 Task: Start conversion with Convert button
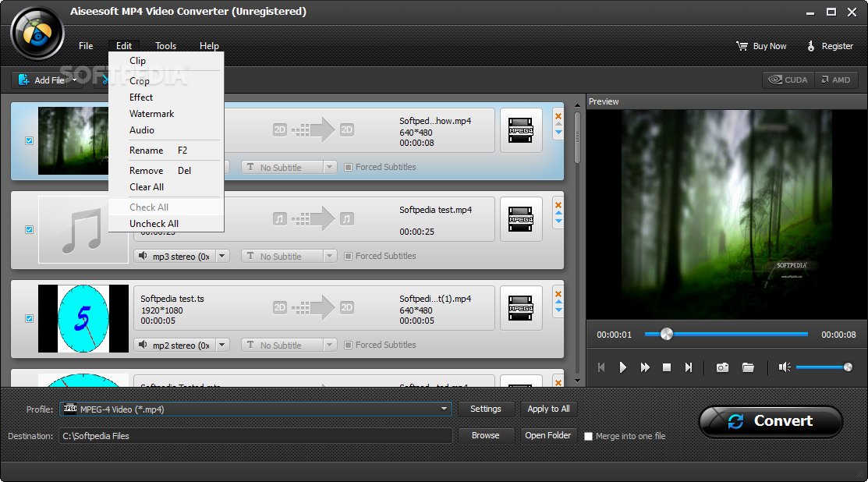coord(771,422)
